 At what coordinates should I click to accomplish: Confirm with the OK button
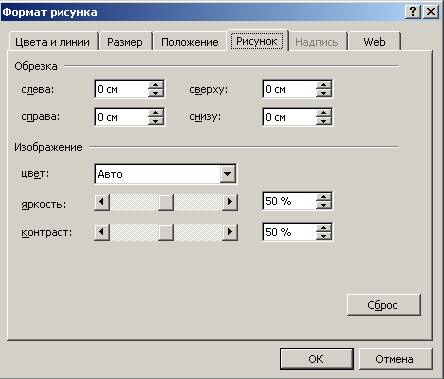[x=316, y=359]
